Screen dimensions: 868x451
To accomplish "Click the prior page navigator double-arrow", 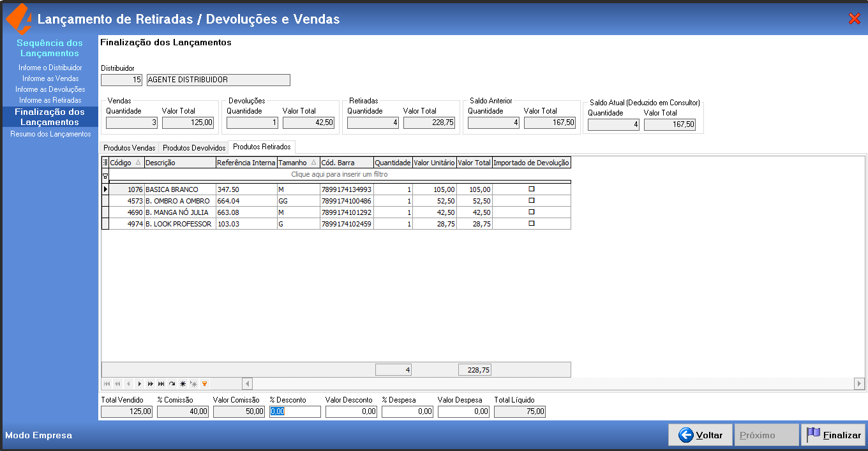I will pos(117,383).
